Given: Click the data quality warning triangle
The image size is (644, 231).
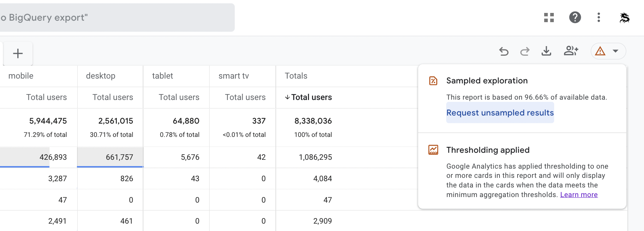Looking at the screenshot, I should [600, 51].
